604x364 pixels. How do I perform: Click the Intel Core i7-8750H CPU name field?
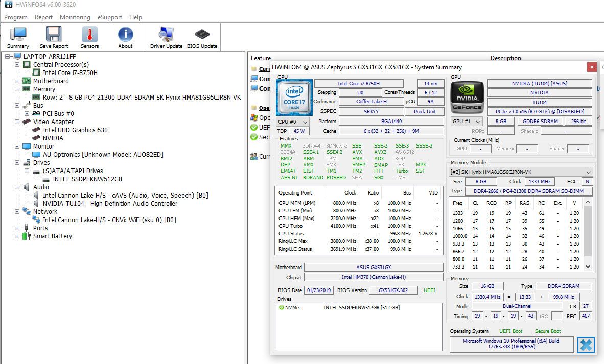click(359, 84)
